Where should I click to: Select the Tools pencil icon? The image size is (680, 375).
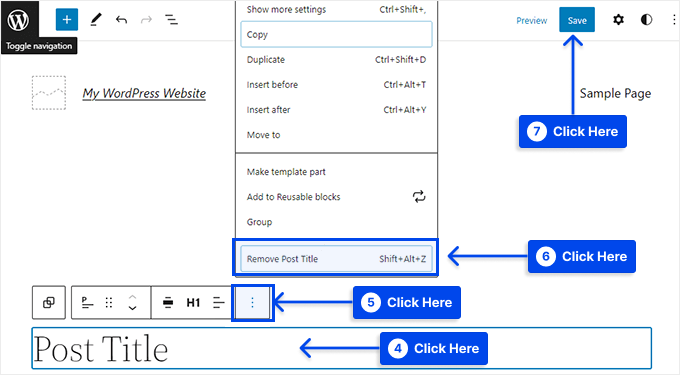tap(96, 20)
